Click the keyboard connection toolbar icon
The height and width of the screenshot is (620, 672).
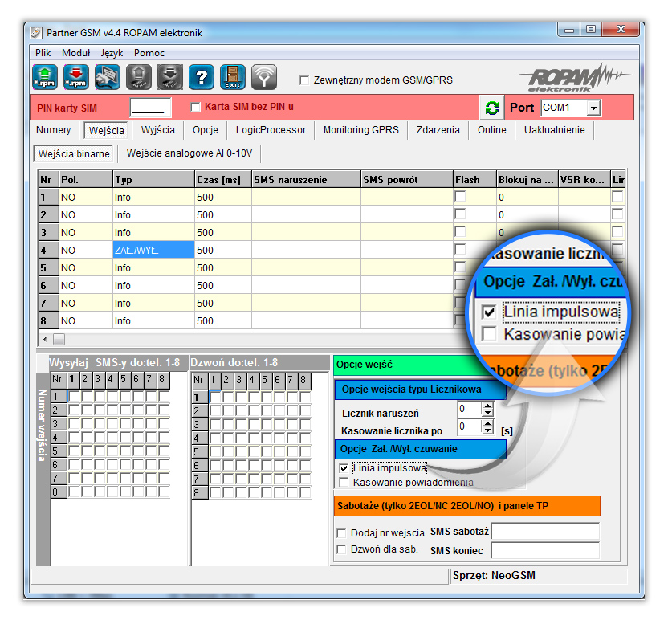(108, 76)
